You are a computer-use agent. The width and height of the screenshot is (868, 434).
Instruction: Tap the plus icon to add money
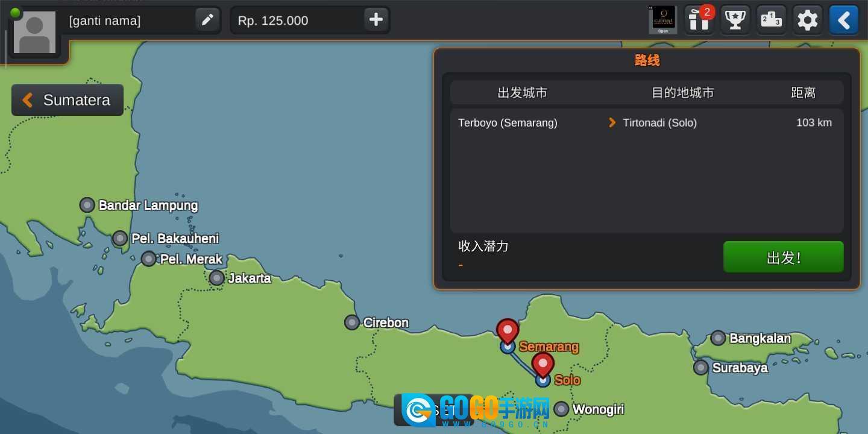click(x=376, y=20)
